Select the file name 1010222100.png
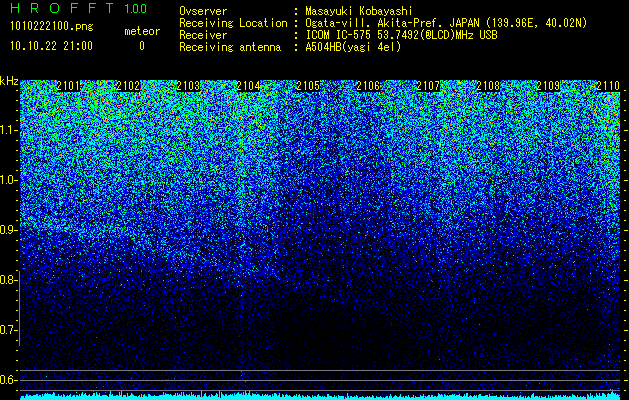The width and height of the screenshot is (629, 400). coord(52,26)
